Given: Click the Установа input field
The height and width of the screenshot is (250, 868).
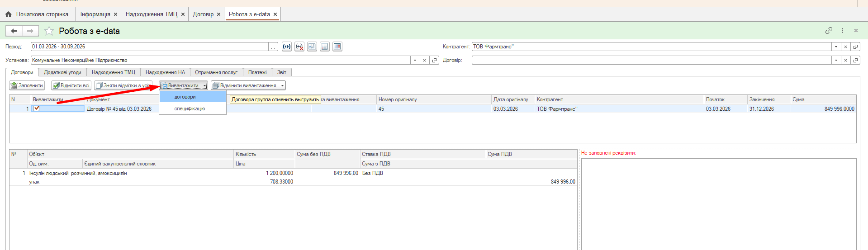Looking at the screenshot, I should coord(221,60).
